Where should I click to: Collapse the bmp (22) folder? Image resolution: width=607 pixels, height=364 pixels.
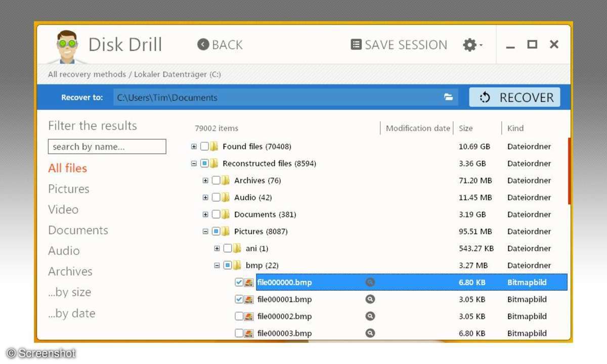(x=217, y=265)
